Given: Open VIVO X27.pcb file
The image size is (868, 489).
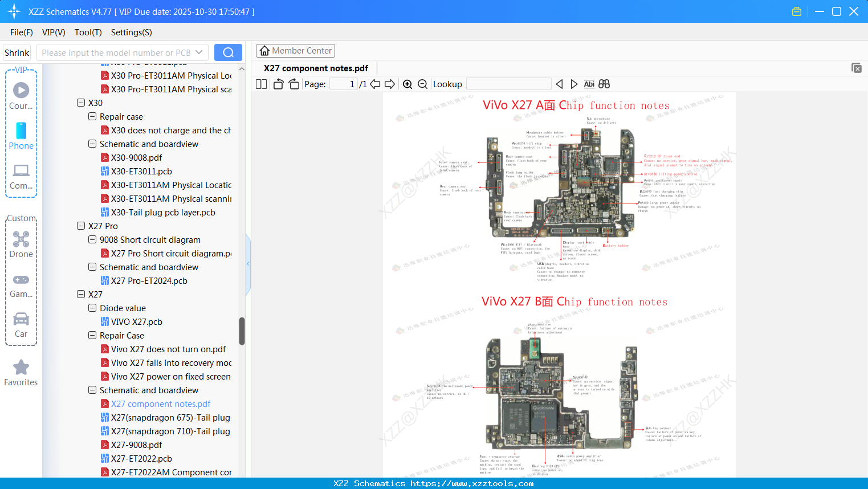Looking at the screenshot, I should (137, 321).
